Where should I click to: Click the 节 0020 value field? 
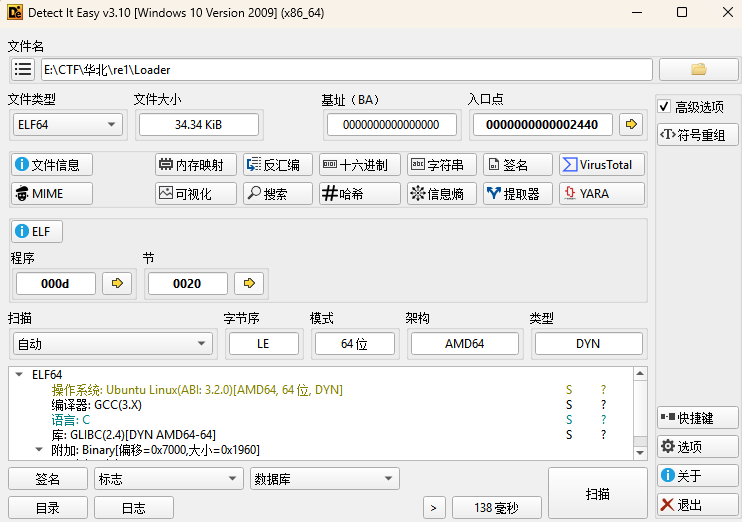[187, 283]
